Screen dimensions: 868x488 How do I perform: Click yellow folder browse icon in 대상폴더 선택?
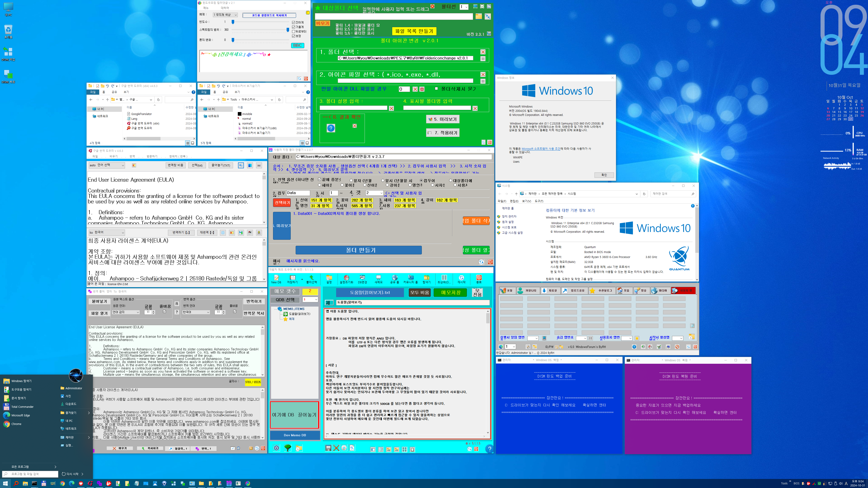[479, 16]
